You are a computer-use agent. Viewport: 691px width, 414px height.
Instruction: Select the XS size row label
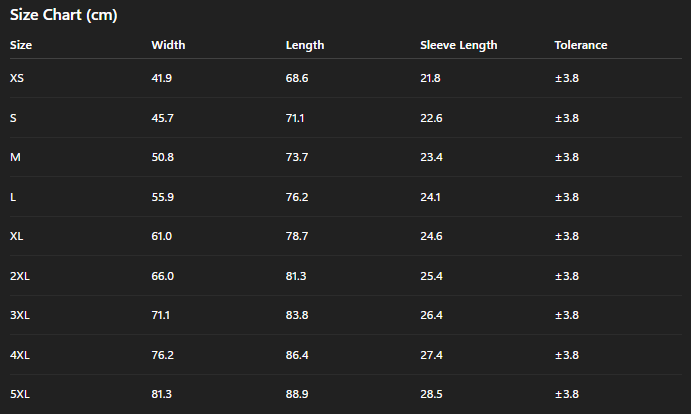[x=17, y=78]
